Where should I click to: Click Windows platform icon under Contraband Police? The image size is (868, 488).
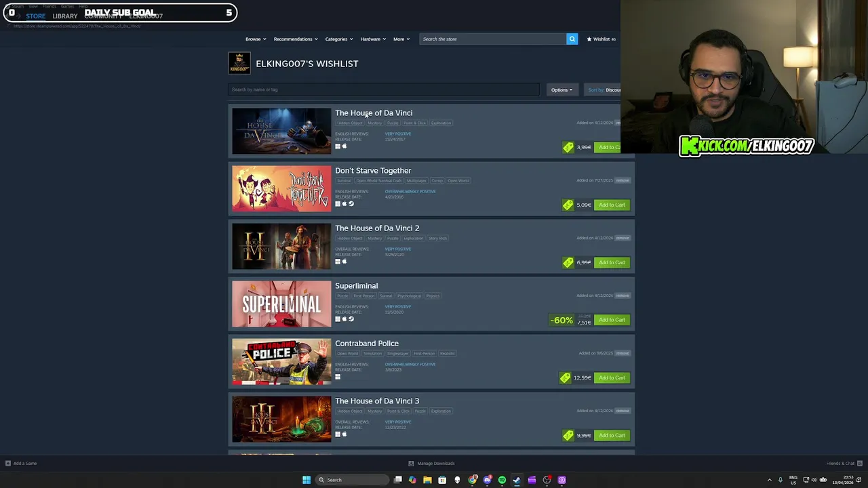click(338, 377)
